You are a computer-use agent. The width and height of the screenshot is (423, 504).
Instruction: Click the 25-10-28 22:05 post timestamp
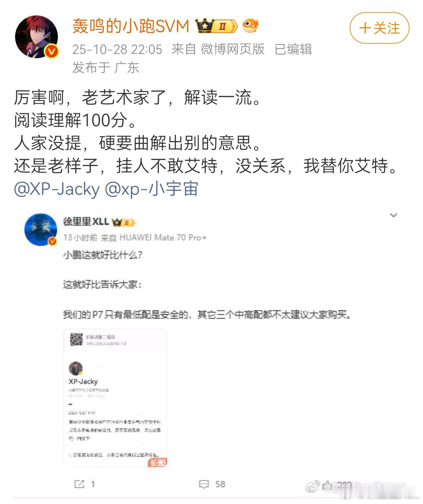click(x=117, y=50)
